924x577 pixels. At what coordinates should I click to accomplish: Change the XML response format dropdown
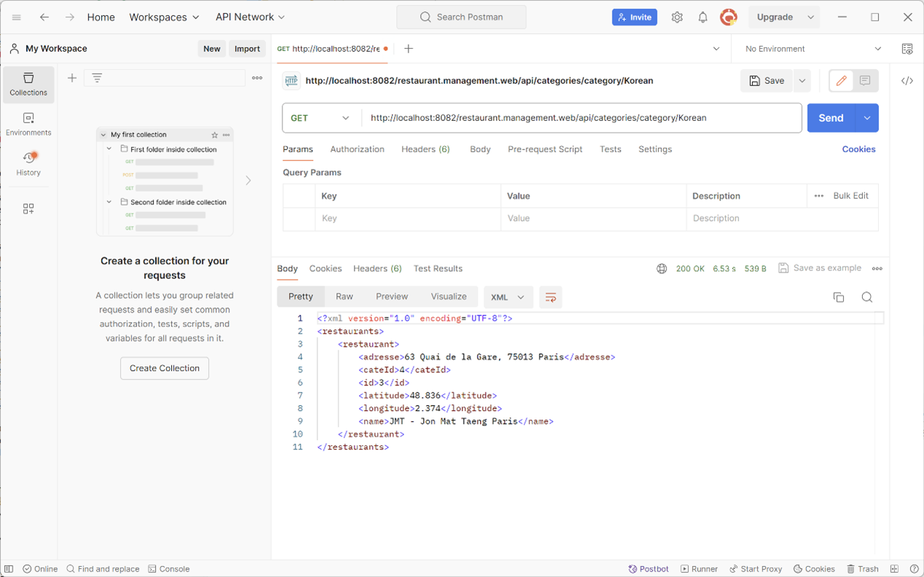508,297
